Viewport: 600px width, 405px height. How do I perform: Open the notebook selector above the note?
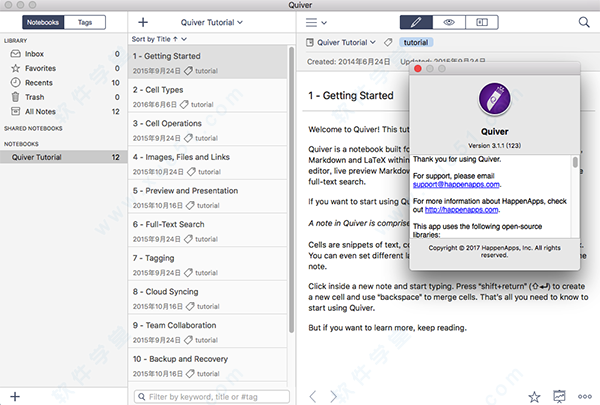point(341,42)
